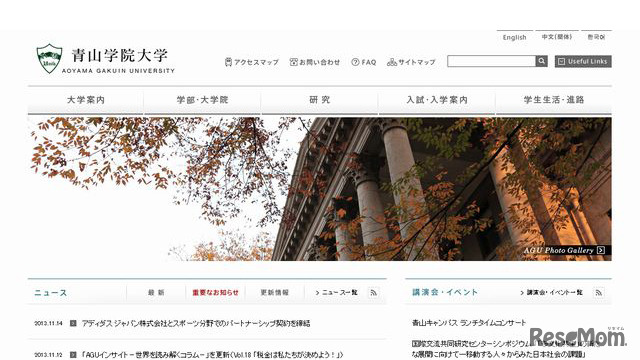Switch the site to English
This screenshot has height=360, width=640.
coord(514,37)
